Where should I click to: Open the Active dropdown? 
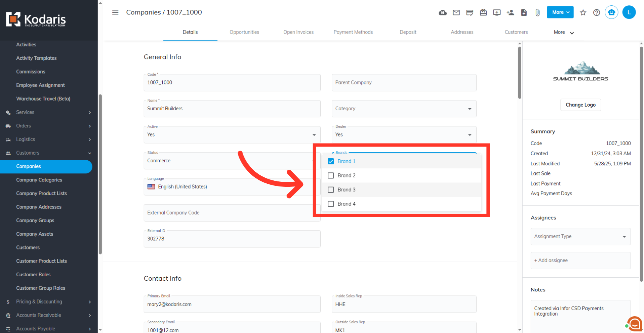232,135
